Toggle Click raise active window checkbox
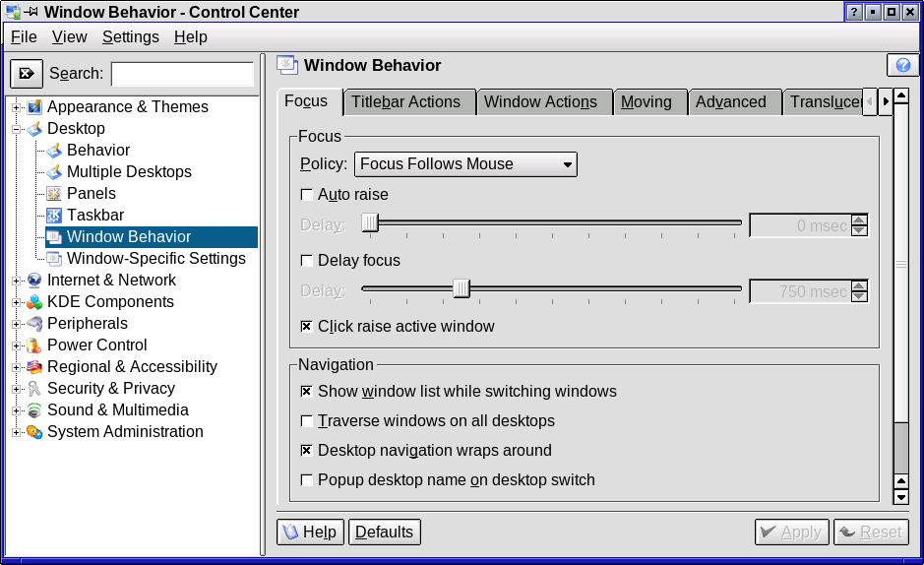Image resolution: width=924 pixels, height=565 pixels. [307, 326]
